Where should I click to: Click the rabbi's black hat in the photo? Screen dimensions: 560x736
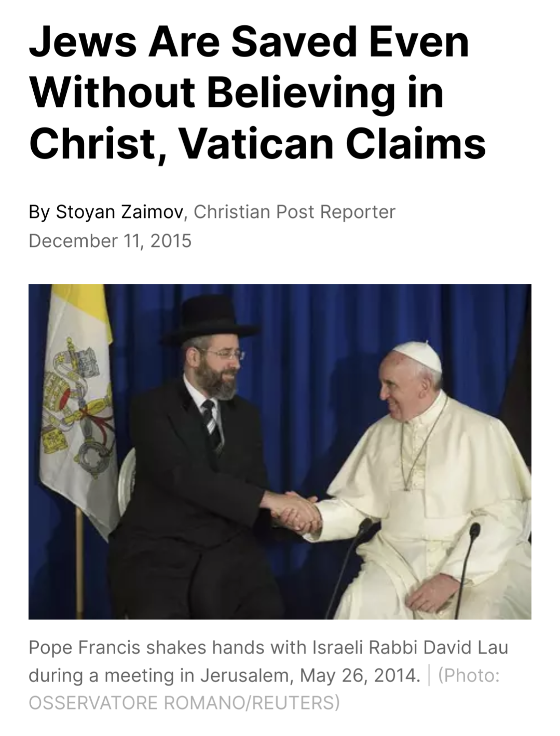coord(209,319)
